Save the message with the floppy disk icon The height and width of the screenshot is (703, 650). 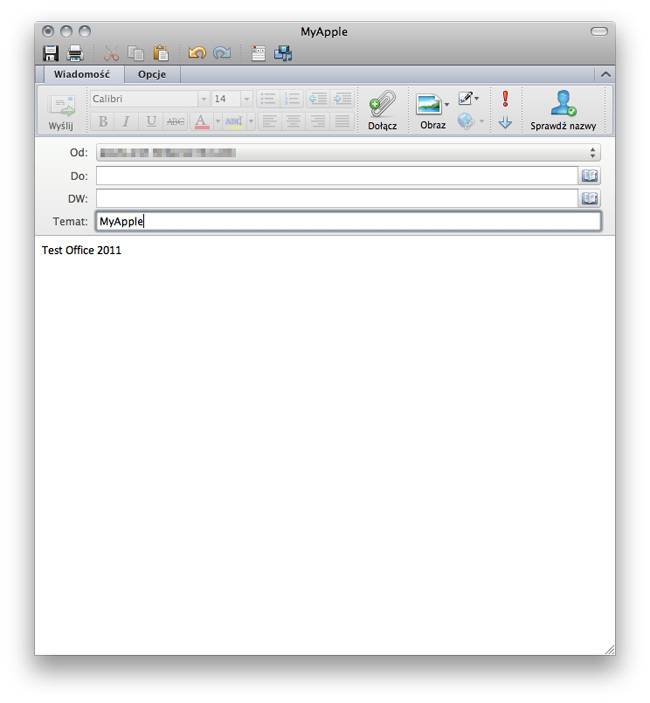click(x=51, y=53)
